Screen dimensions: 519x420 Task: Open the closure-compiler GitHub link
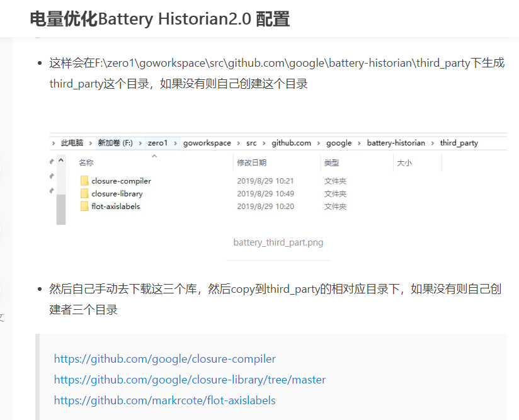tap(164, 359)
